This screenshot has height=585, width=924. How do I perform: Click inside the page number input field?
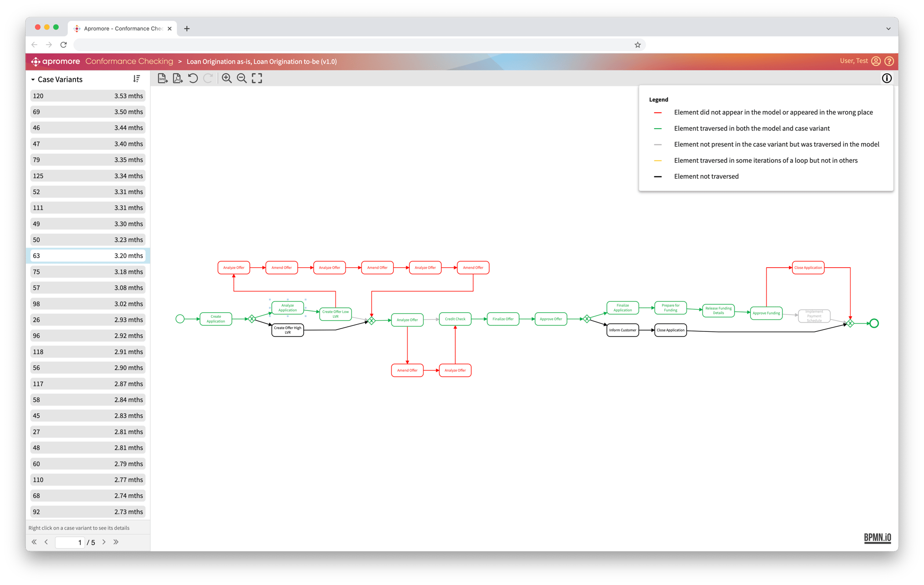[x=70, y=542]
